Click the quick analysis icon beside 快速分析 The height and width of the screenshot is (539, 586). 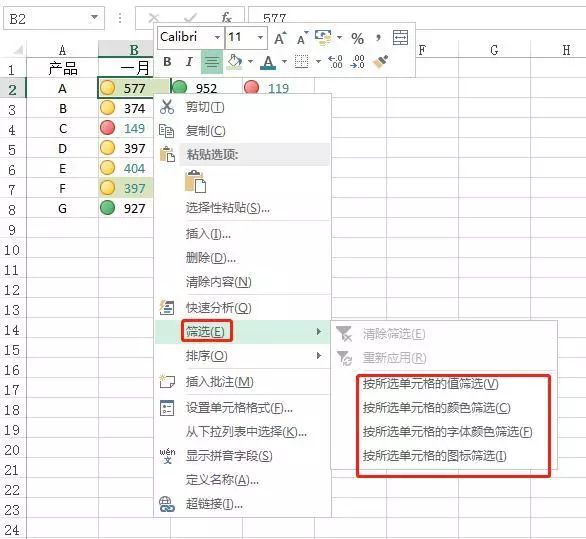167,307
